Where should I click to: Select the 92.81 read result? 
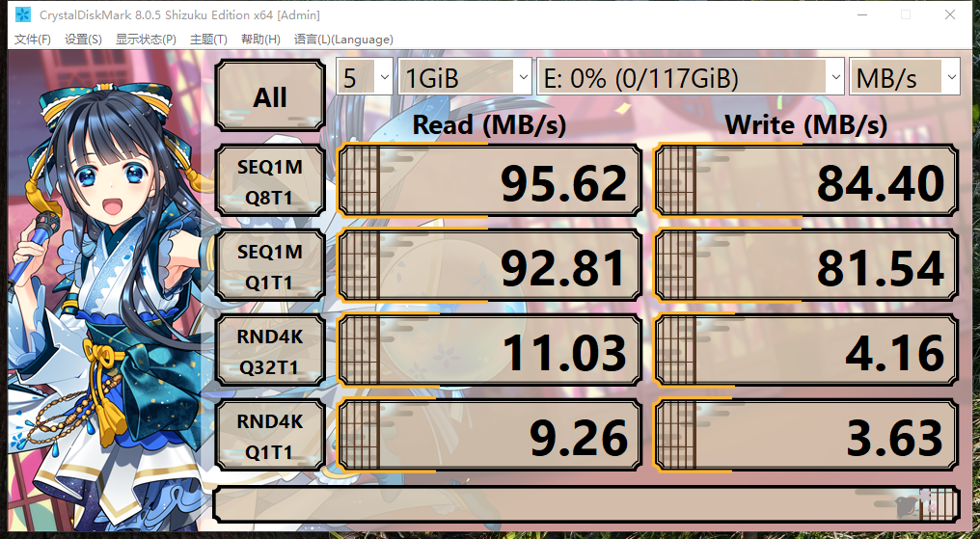coord(490,265)
